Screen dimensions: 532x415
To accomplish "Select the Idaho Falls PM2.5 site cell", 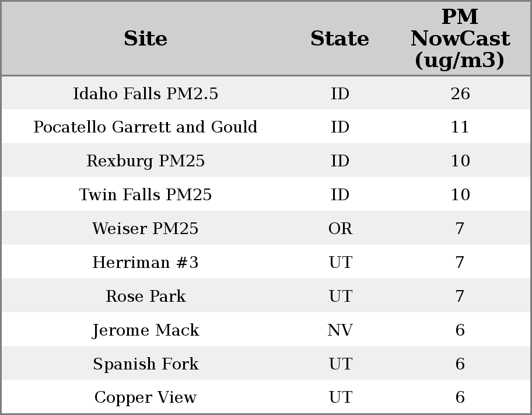I will (x=145, y=93).
